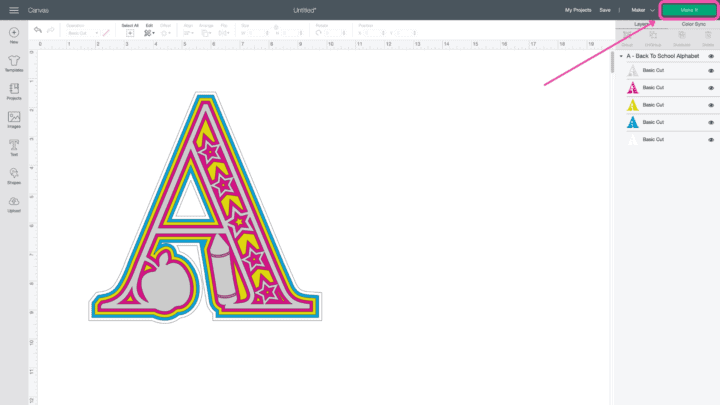Click the green Make It button

689,10
